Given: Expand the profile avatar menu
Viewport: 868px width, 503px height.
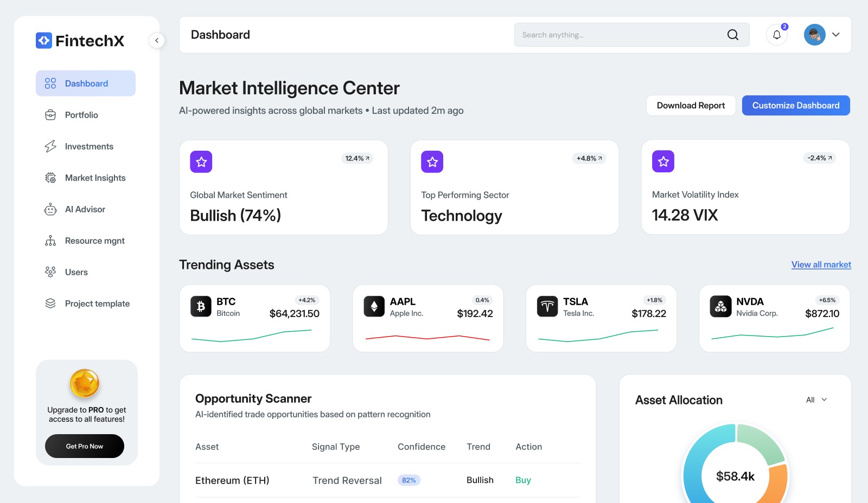Looking at the screenshot, I should (814, 34).
